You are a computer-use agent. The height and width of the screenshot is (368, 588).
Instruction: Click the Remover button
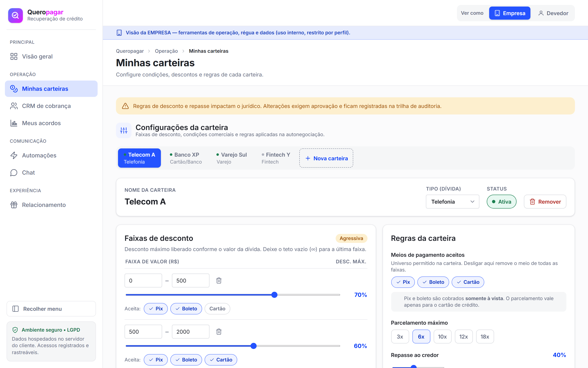(545, 202)
